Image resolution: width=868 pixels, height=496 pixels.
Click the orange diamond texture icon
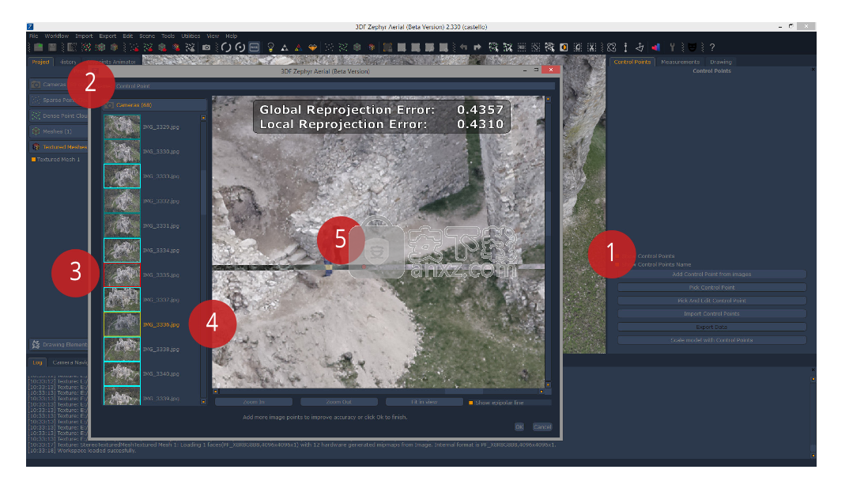(313, 47)
